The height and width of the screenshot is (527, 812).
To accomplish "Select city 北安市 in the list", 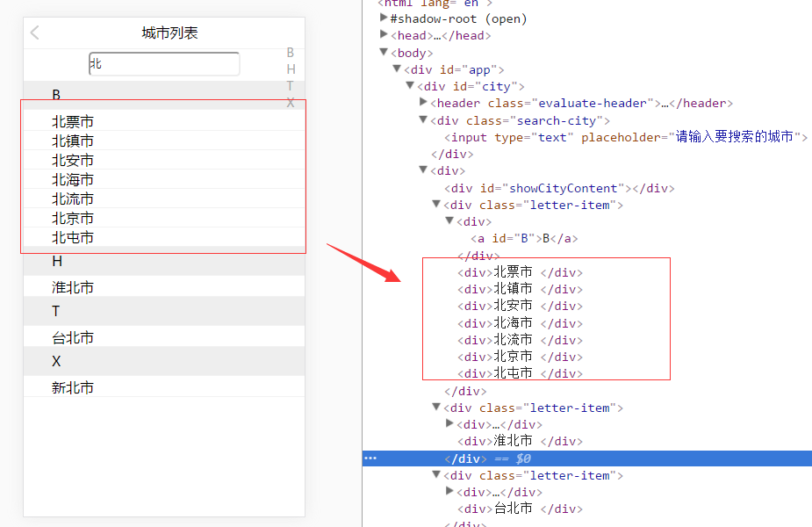I will [164, 160].
